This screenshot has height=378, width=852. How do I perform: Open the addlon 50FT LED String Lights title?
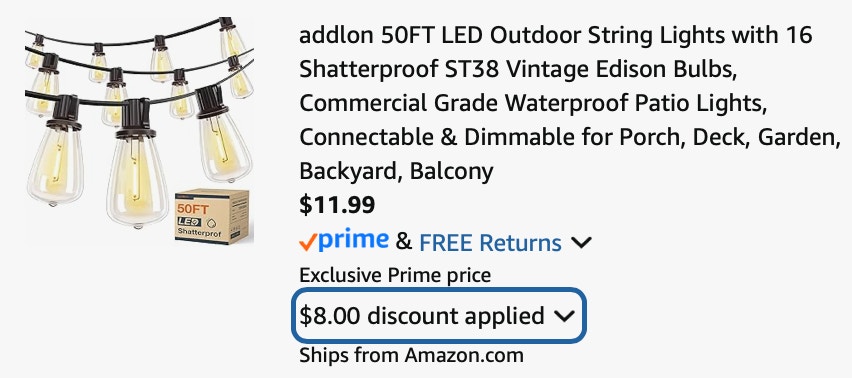pyautogui.click(x=569, y=103)
